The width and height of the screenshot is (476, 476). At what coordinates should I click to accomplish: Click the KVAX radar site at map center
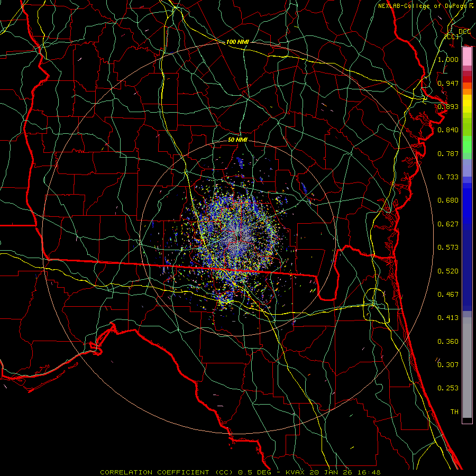tap(238, 239)
